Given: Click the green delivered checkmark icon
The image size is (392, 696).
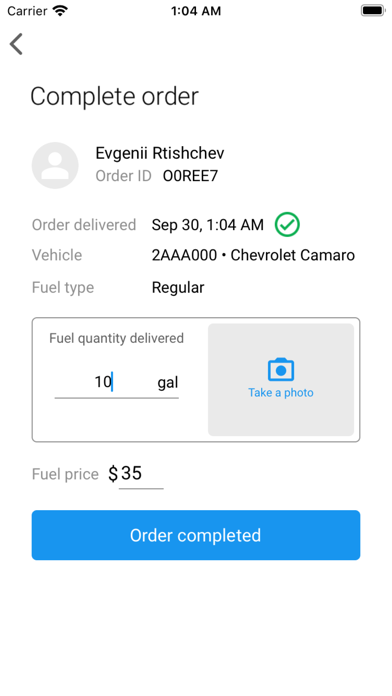Looking at the screenshot, I should click(287, 225).
